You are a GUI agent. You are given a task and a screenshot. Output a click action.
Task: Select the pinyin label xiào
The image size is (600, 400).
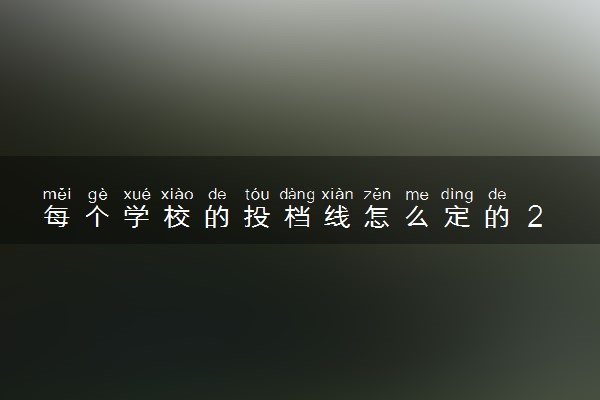point(177,194)
